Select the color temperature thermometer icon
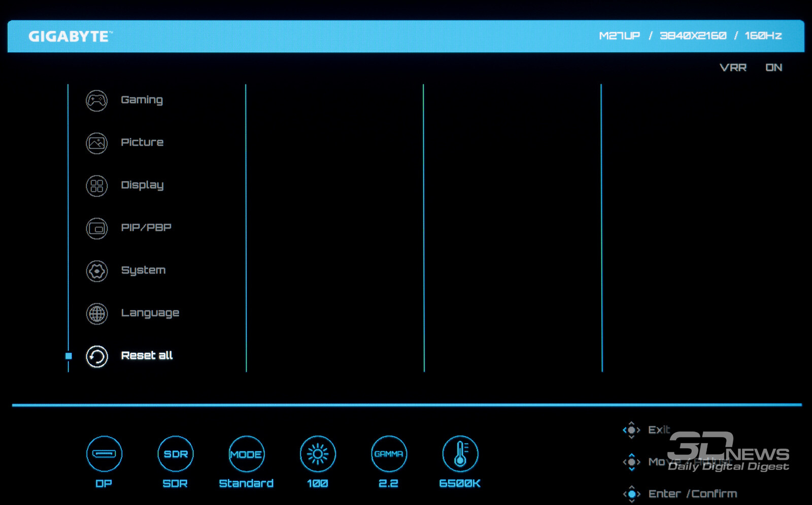 click(x=460, y=454)
